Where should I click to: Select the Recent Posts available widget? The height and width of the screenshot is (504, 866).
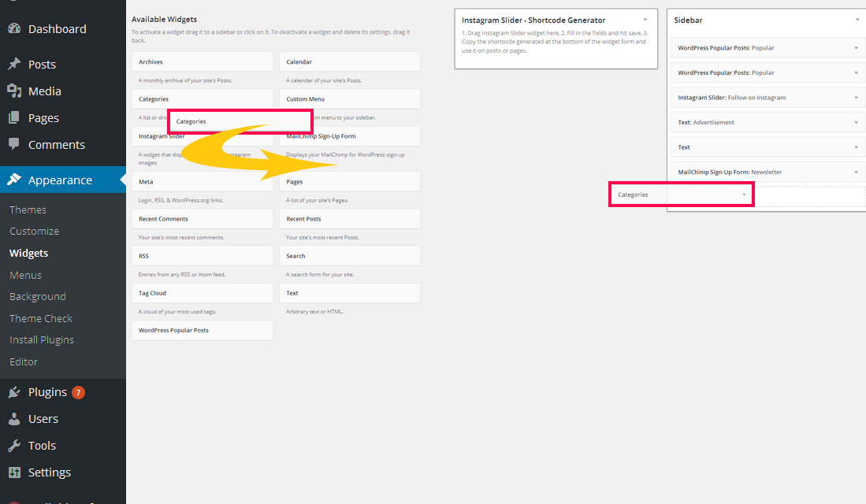[350, 219]
